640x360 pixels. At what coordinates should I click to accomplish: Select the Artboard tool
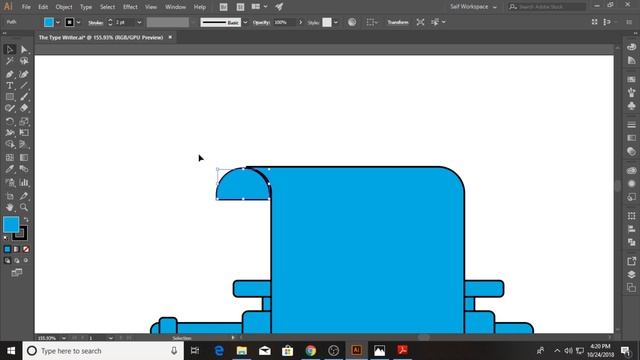coord(10,196)
